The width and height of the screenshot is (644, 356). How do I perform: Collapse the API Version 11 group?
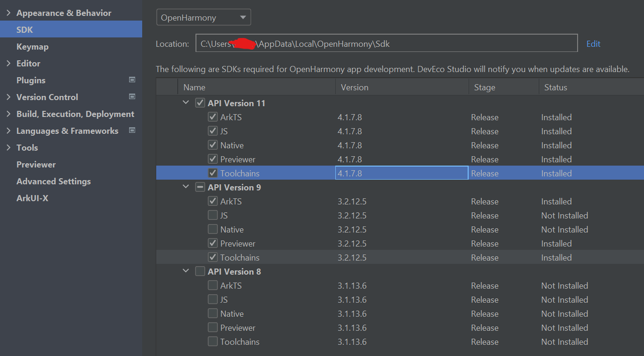[x=186, y=103]
